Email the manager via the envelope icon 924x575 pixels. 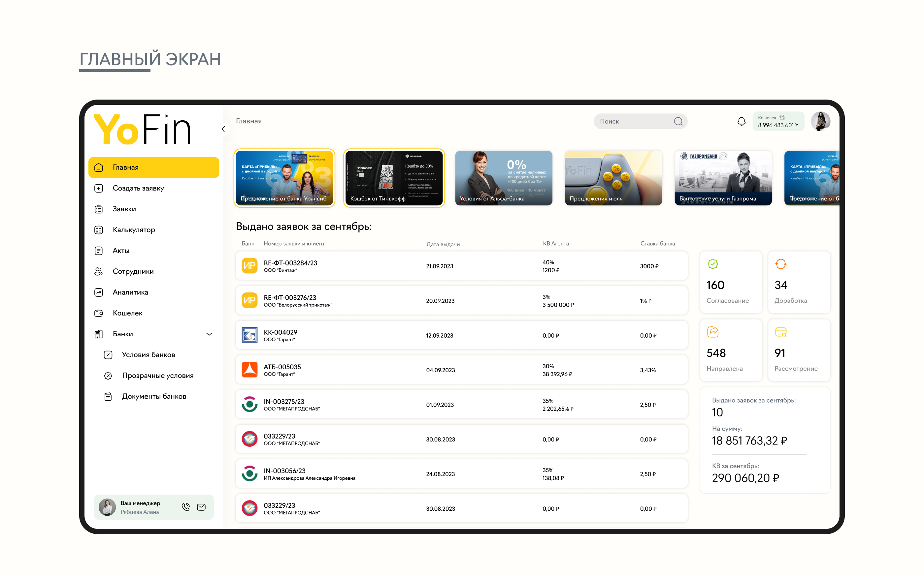click(201, 507)
